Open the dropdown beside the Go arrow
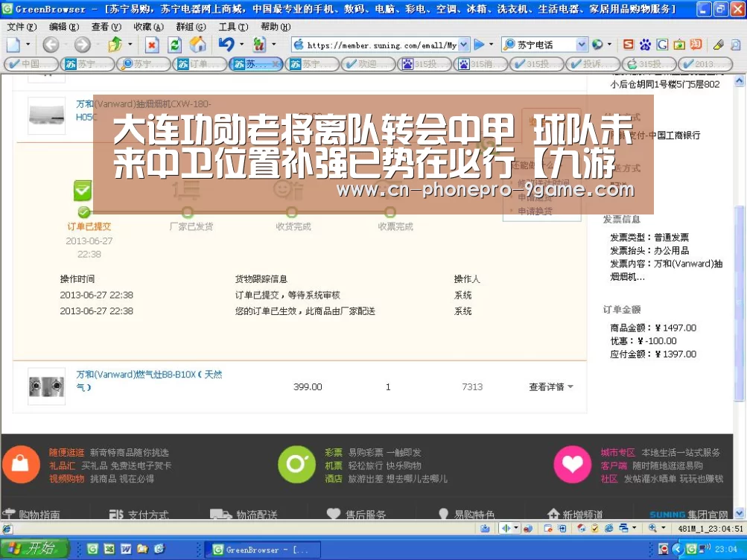This screenshot has height=560, width=747. pyautogui.click(x=491, y=45)
